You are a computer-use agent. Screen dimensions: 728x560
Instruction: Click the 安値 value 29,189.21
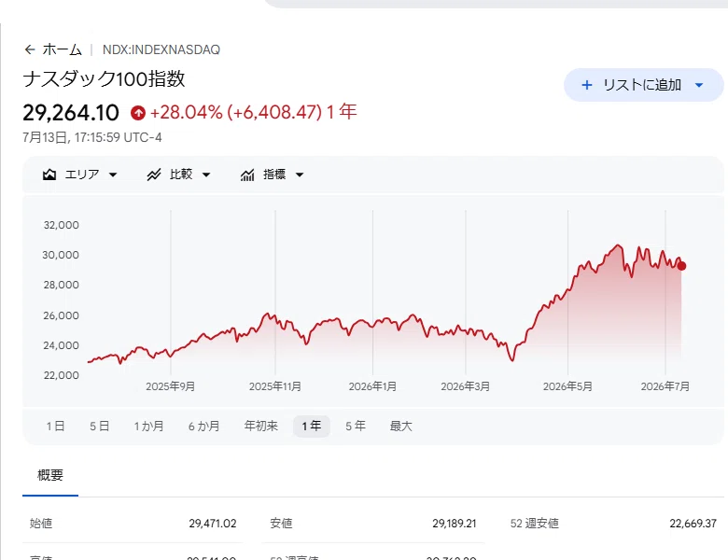(455, 524)
